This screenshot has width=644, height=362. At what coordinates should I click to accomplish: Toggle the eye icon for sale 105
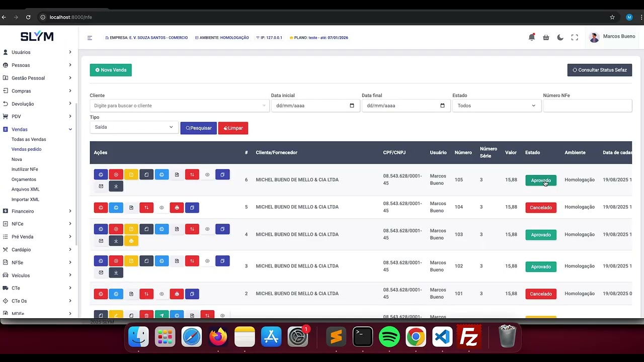[207, 174]
